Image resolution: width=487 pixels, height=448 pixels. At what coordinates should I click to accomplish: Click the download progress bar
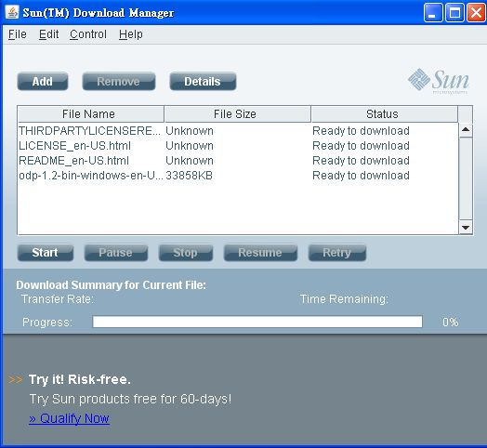[257, 322]
